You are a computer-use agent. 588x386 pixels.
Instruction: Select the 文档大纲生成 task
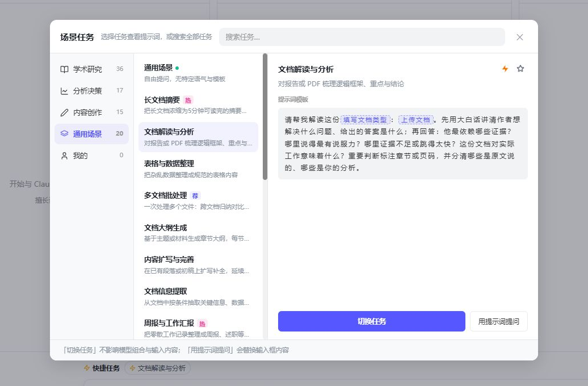(x=198, y=233)
